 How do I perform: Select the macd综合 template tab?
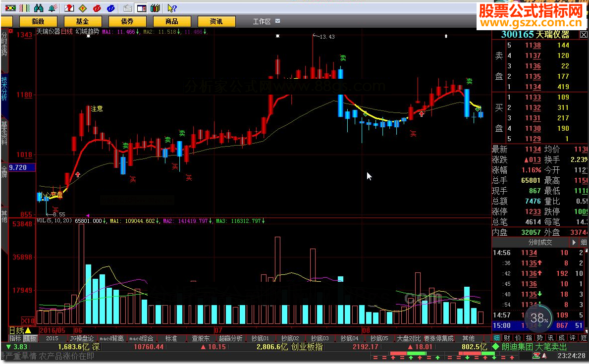(x=141, y=338)
